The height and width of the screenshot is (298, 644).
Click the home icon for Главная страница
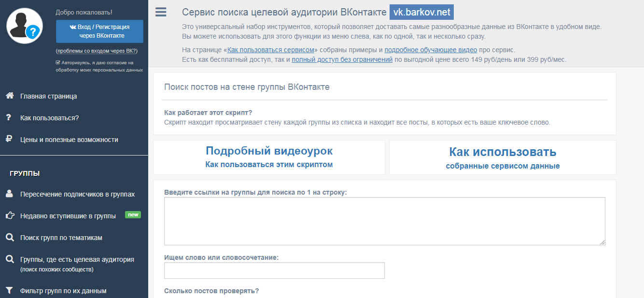coord(9,96)
